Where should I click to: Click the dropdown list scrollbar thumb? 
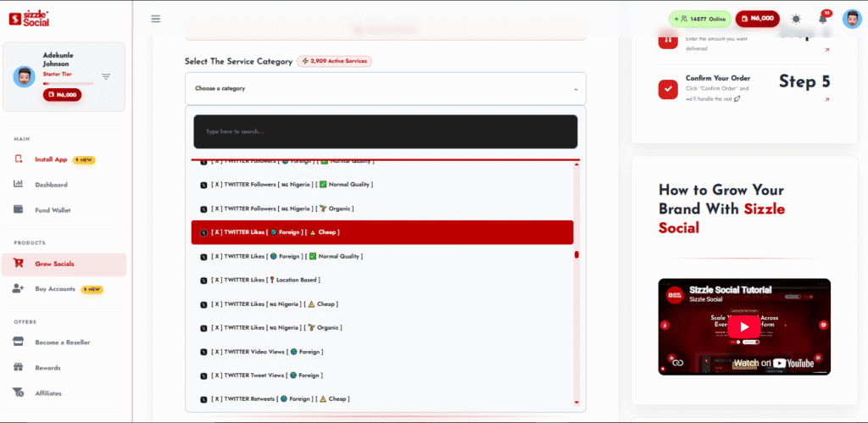(576, 254)
